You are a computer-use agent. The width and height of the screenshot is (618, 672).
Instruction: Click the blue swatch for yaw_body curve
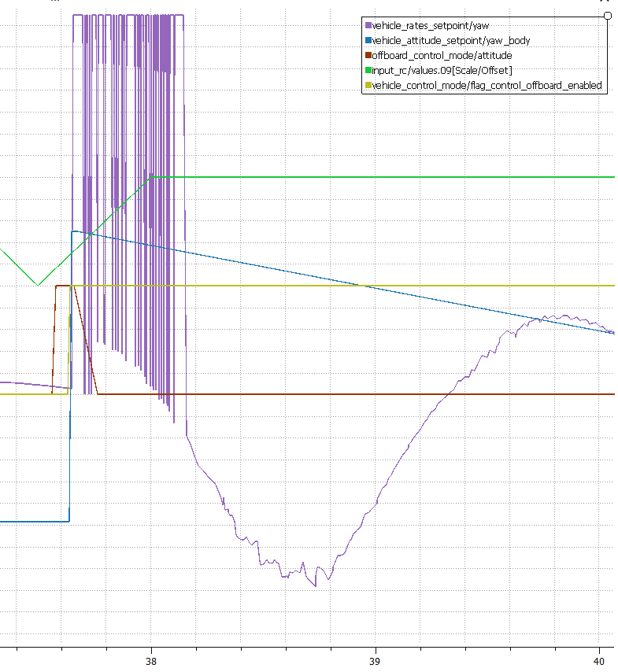point(368,41)
